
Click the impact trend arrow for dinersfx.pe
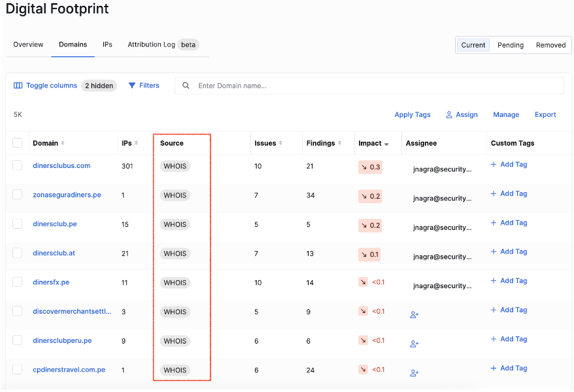(x=363, y=282)
